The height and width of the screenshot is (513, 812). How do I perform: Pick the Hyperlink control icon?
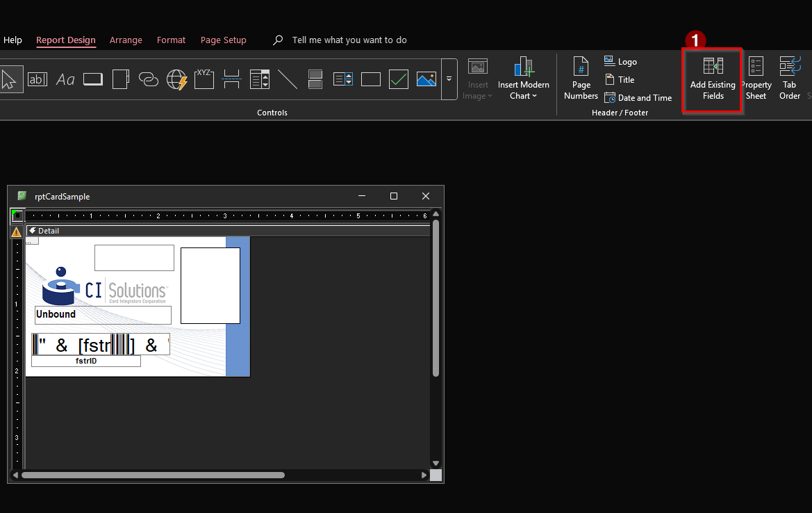[149, 79]
